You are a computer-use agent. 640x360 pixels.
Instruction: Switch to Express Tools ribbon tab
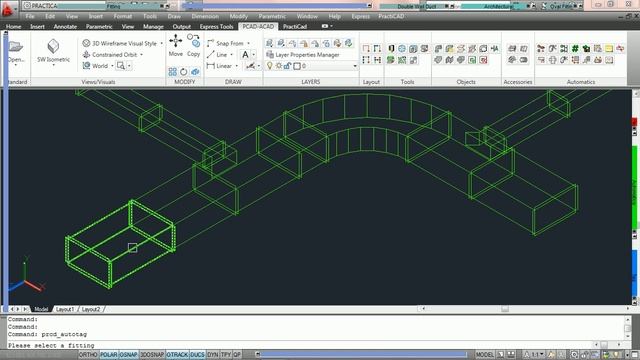216,27
